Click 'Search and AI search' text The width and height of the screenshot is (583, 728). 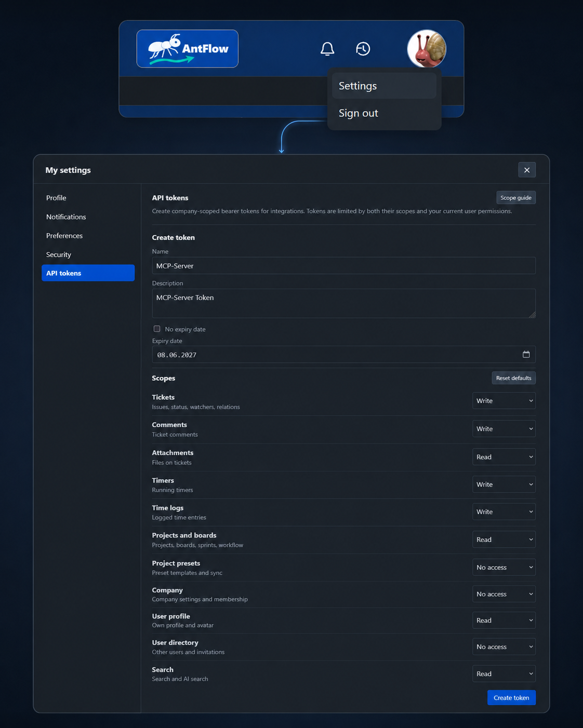[x=180, y=679]
